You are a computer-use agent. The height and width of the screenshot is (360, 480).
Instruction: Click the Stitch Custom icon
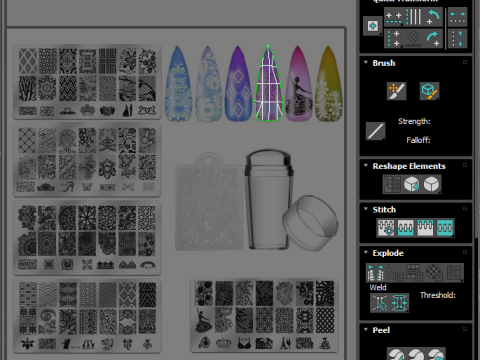[x=445, y=228]
